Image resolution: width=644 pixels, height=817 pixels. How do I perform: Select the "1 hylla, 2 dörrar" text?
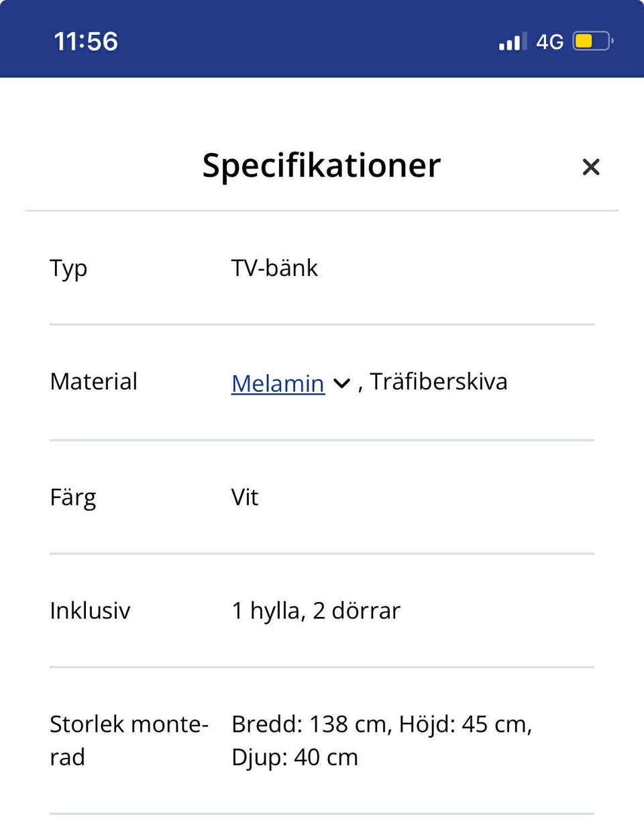click(315, 611)
